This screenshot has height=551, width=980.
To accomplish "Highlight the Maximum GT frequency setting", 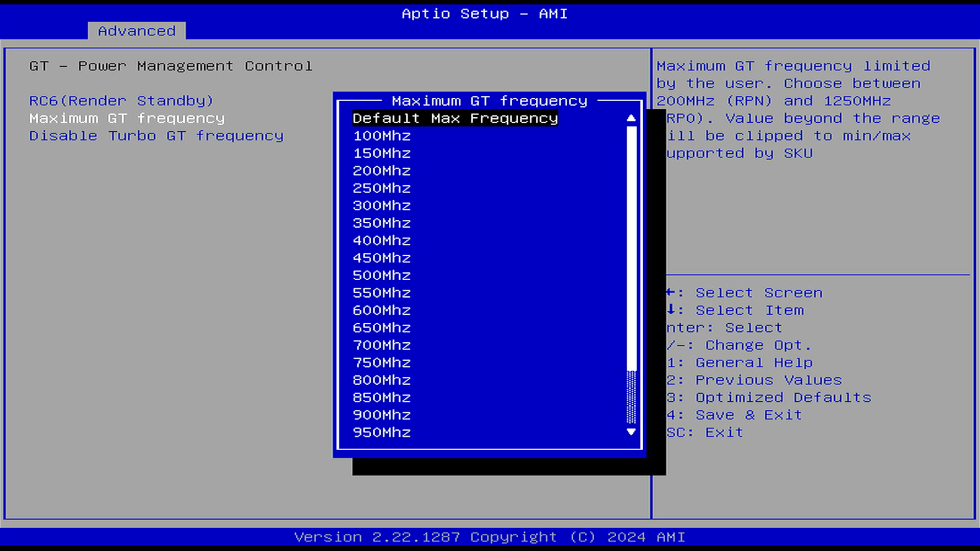I will point(127,118).
